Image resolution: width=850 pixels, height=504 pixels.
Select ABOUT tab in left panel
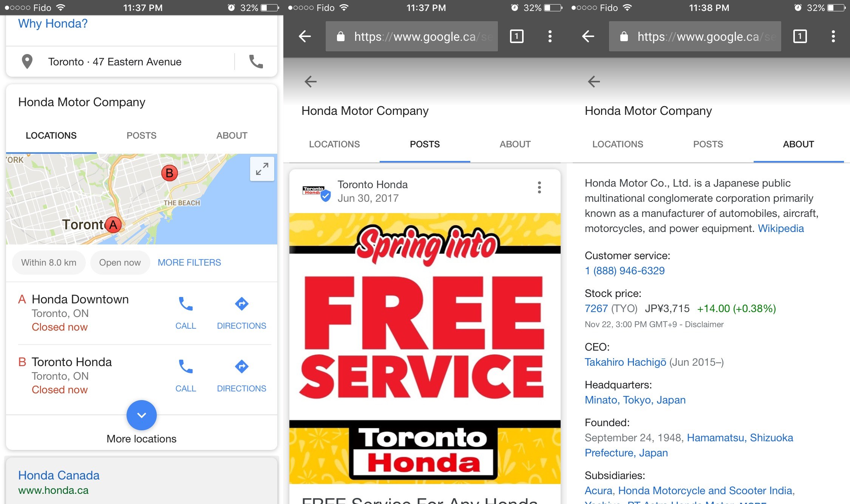coord(232,136)
